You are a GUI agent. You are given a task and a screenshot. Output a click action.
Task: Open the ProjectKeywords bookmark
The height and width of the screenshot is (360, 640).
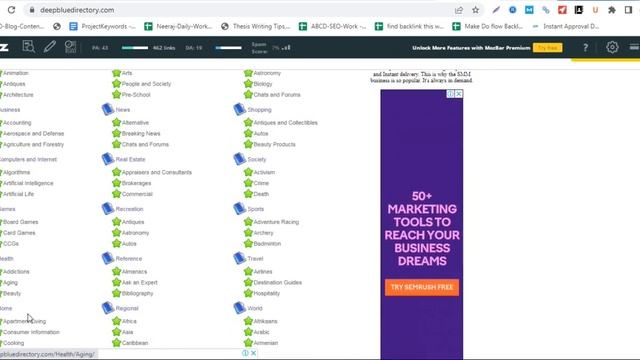[102, 26]
